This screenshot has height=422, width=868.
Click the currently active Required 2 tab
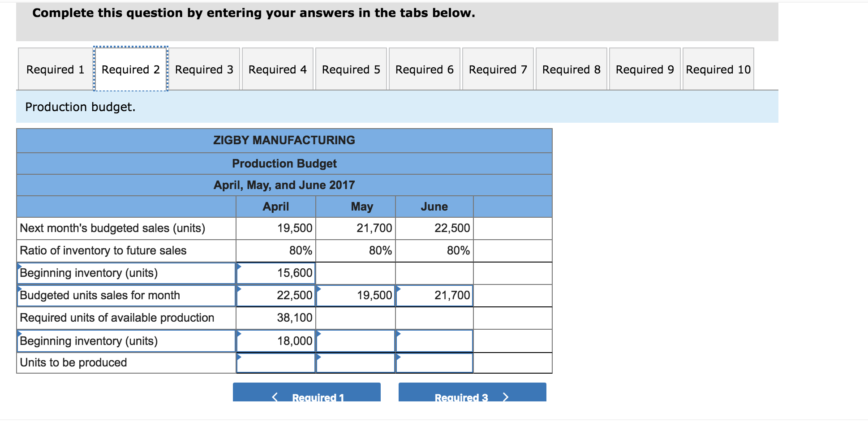coord(130,69)
